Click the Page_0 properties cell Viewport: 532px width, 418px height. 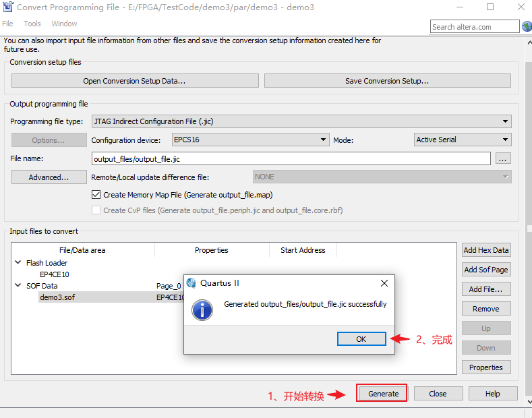[169, 286]
